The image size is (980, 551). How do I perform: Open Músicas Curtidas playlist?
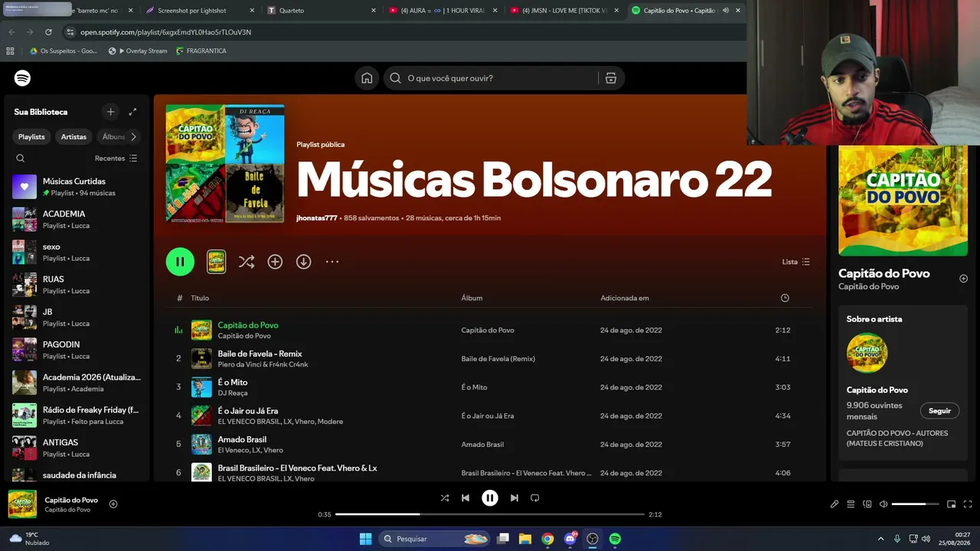click(77, 187)
